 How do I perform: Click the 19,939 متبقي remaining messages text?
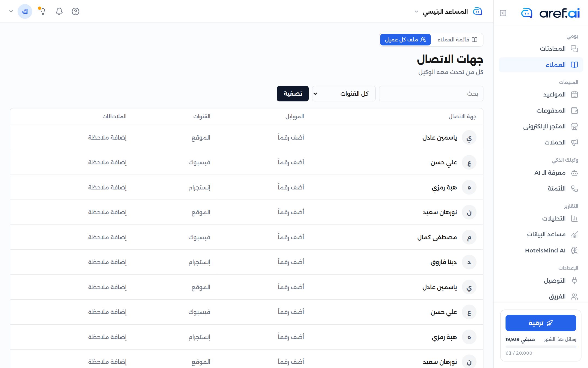point(520,339)
